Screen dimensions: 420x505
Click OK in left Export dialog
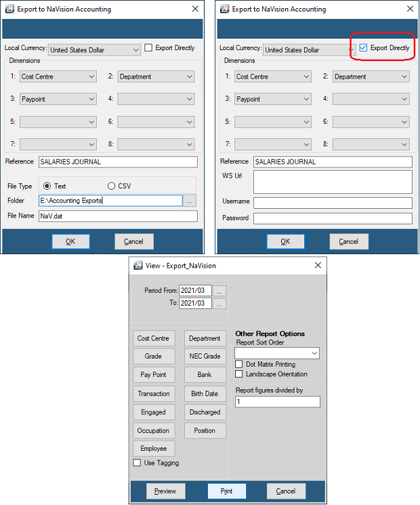point(71,241)
